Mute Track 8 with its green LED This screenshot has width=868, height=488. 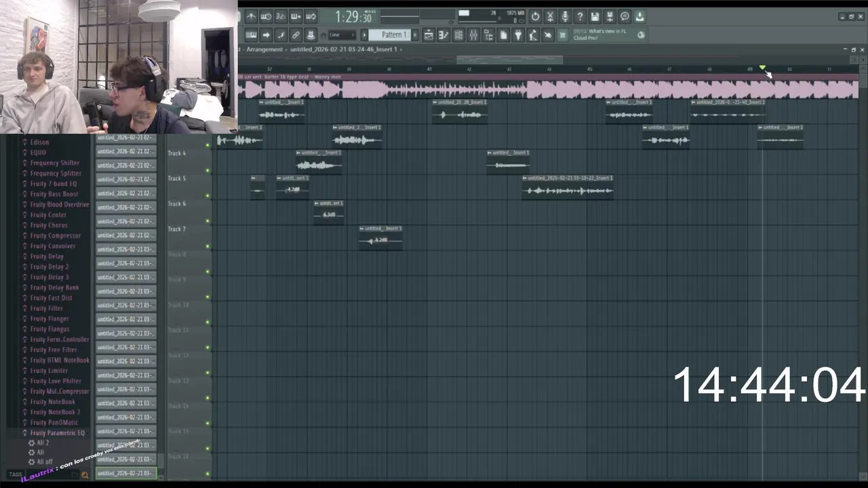(208, 272)
